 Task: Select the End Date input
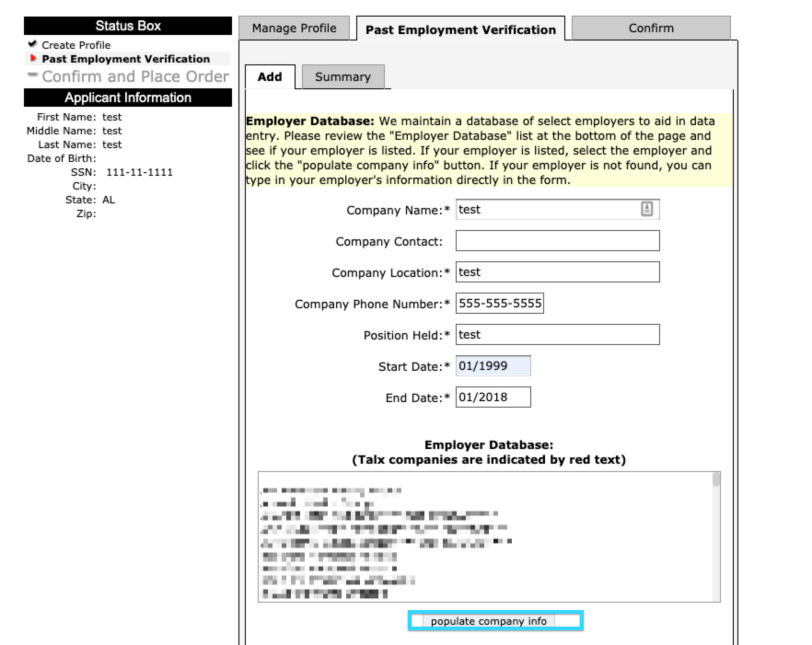point(493,397)
